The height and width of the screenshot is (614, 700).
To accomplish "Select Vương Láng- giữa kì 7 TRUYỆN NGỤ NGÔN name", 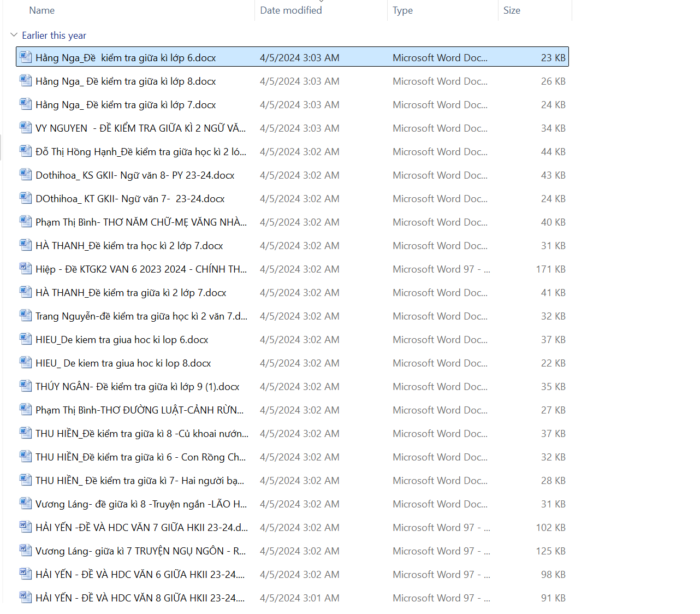I will [x=140, y=551].
